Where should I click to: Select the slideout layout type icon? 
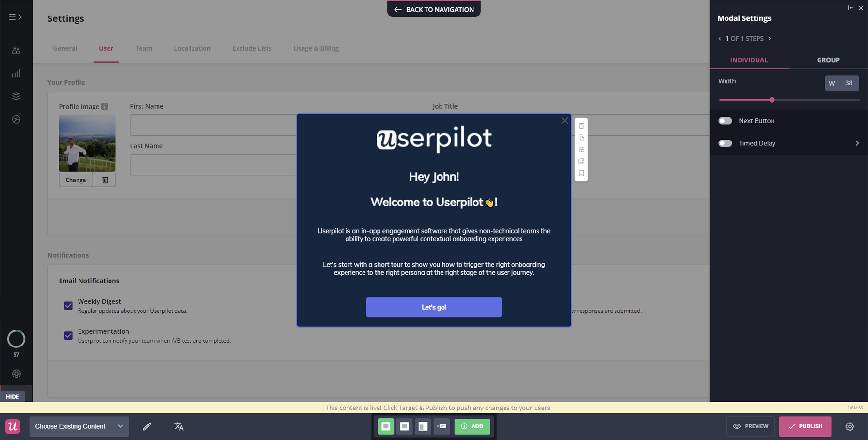tap(404, 426)
